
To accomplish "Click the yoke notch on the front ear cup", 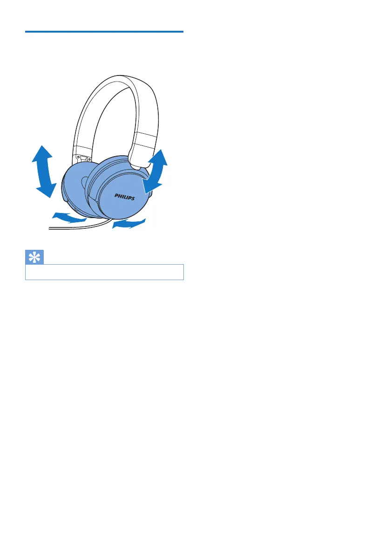I will (138, 165).
